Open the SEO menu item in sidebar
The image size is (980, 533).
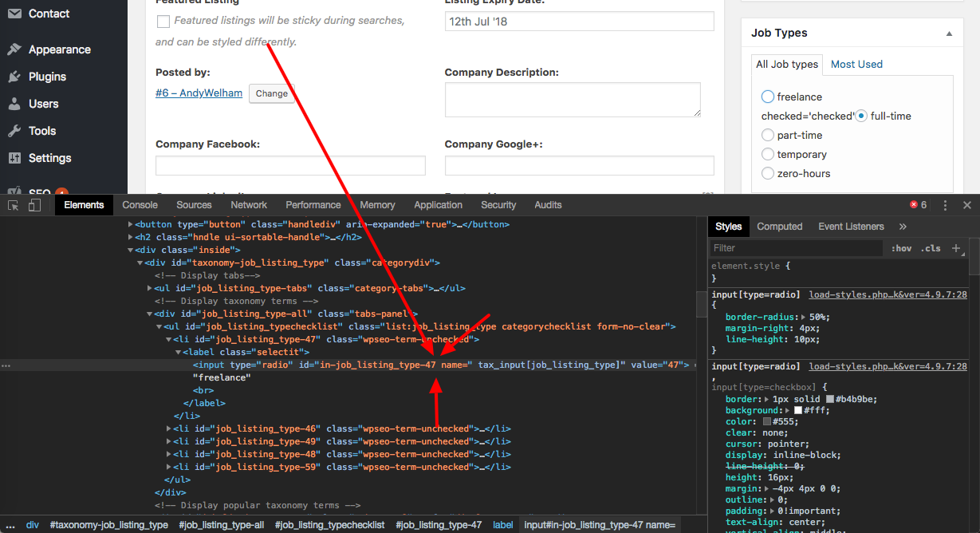pos(40,191)
